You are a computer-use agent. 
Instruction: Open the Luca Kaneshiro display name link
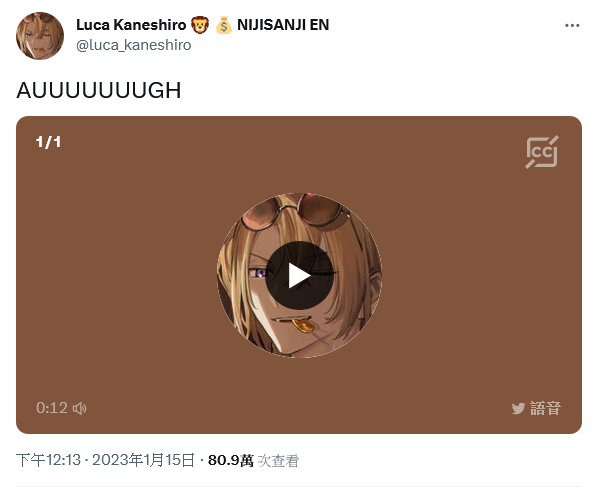point(131,25)
